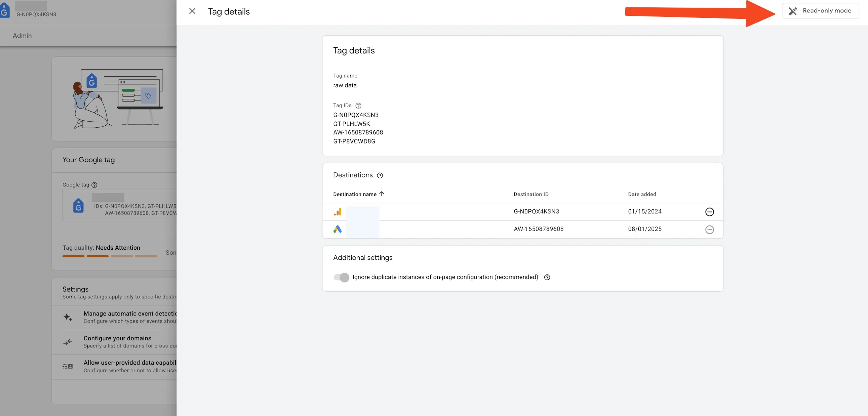
Task: Remove the AW-16508789608 destination
Action: (709, 230)
